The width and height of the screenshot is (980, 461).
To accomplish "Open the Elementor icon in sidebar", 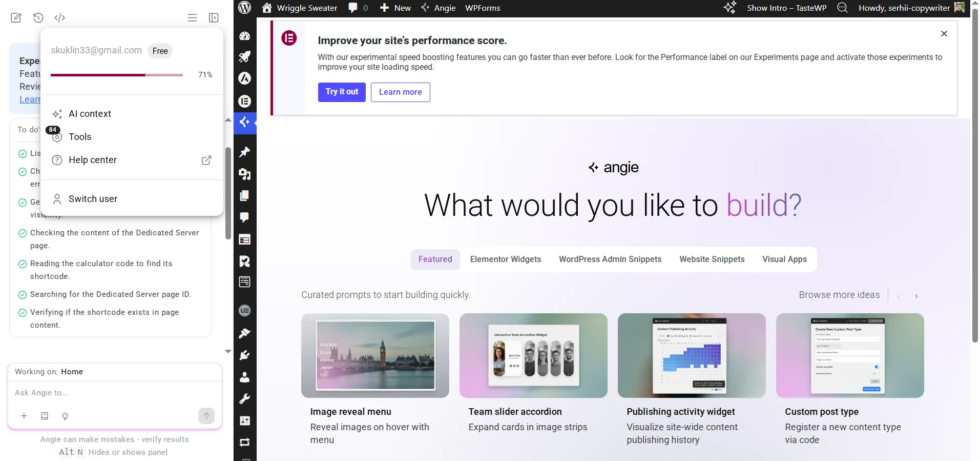I will 245,102.
